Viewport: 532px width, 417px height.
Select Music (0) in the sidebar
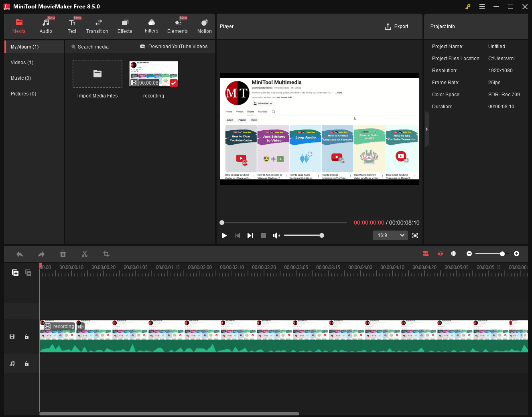tap(20, 78)
